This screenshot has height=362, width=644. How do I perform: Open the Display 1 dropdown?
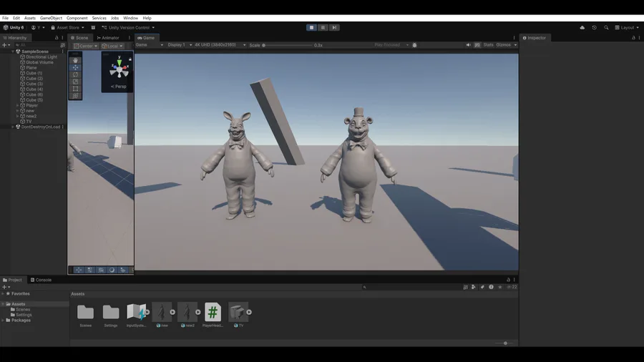point(180,45)
